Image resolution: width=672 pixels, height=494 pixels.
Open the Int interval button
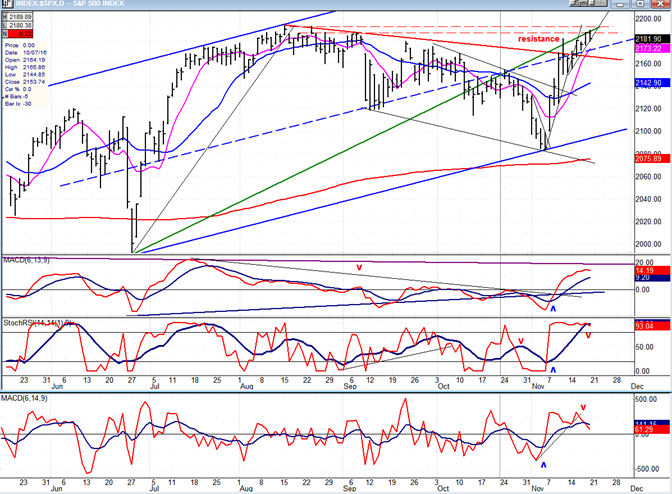pos(599,3)
